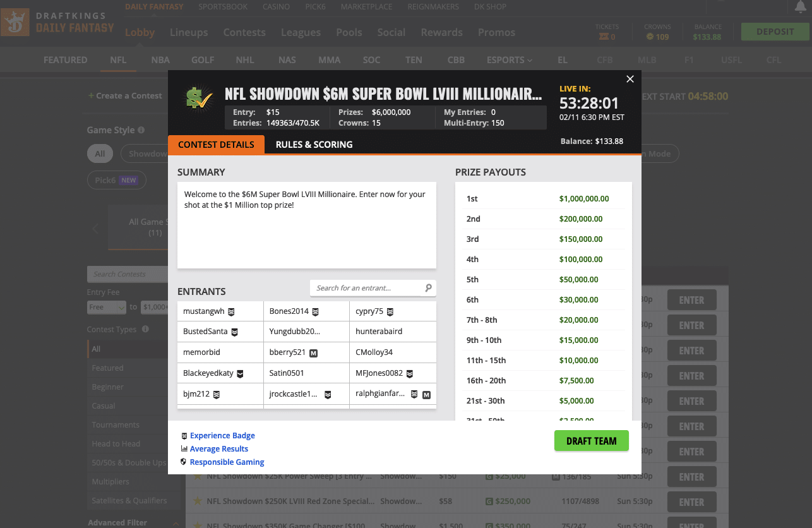Open the Experience Badge link
Image resolution: width=812 pixels, height=528 pixels.
tap(222, 435)
